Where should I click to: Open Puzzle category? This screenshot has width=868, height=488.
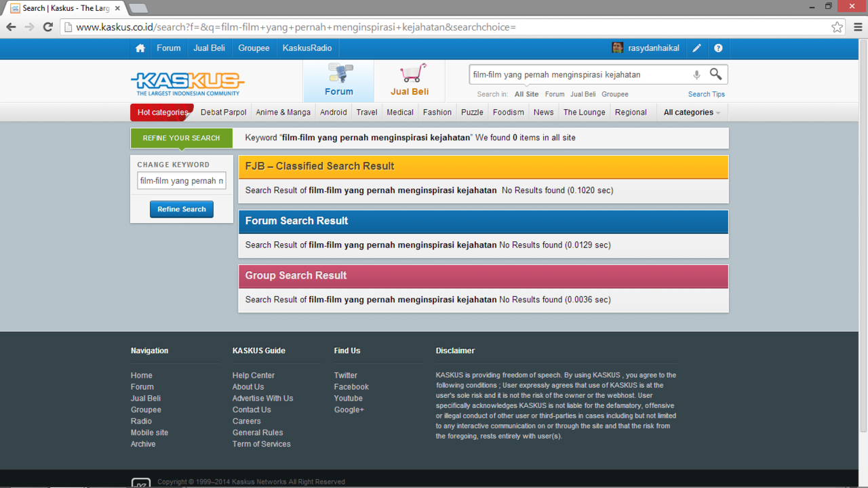coord(472,113)
